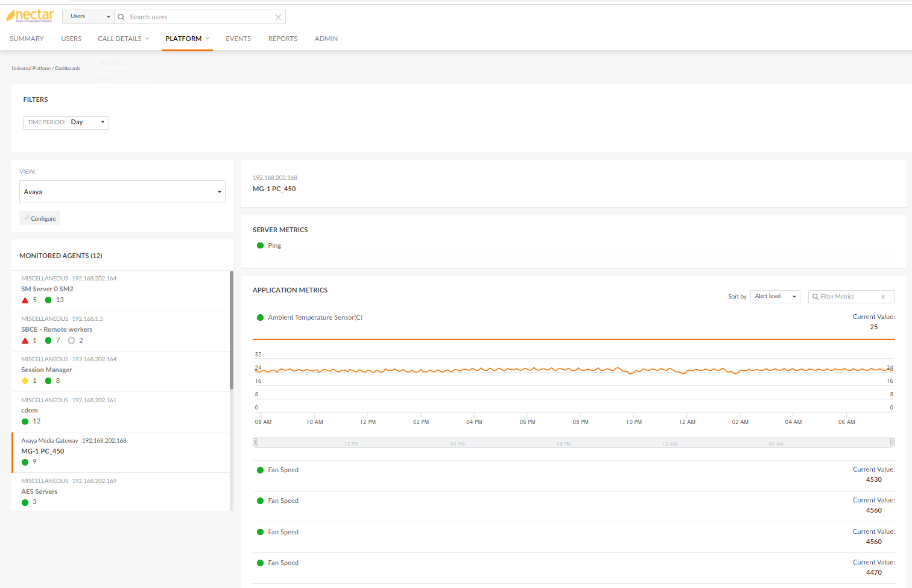
Task: Click green status dot for SM Server 0 SM2
Action: pos(48,300)
